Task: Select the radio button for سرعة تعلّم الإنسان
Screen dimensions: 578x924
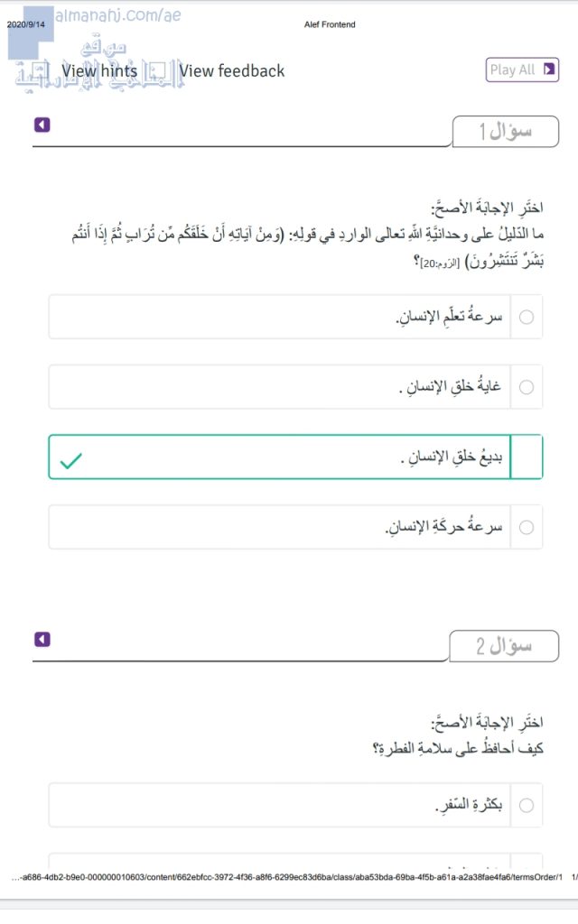Action: pos(527,317)
